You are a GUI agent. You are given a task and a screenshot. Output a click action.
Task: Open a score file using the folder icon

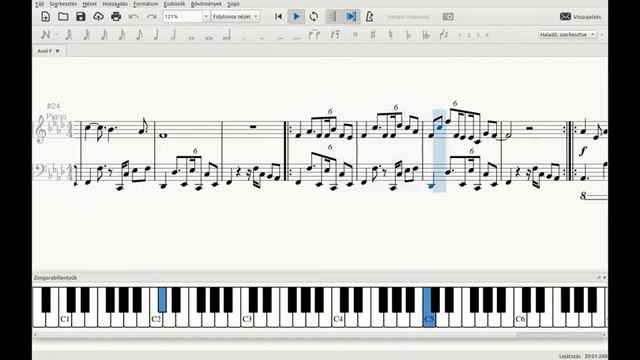(x=63, y=17)
